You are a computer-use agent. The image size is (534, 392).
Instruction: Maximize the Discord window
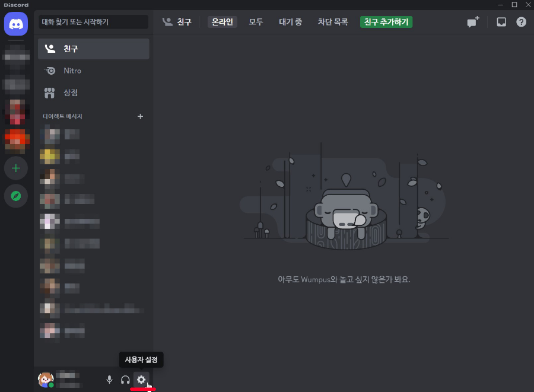(514, 5)
